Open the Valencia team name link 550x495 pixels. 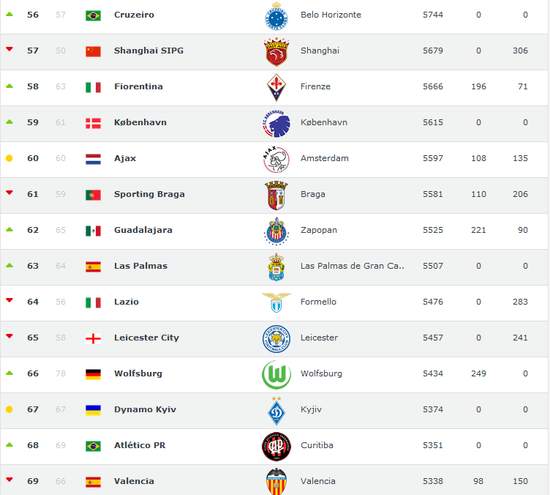point(134,481)
